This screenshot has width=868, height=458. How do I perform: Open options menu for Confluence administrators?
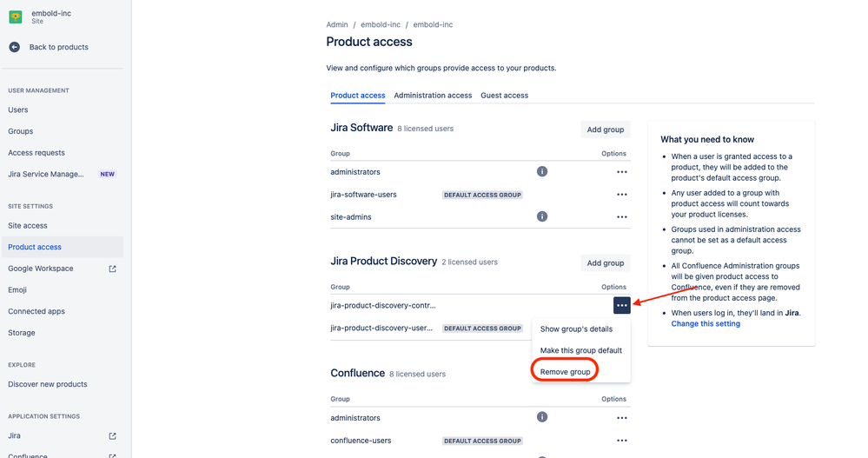[621, 418]
